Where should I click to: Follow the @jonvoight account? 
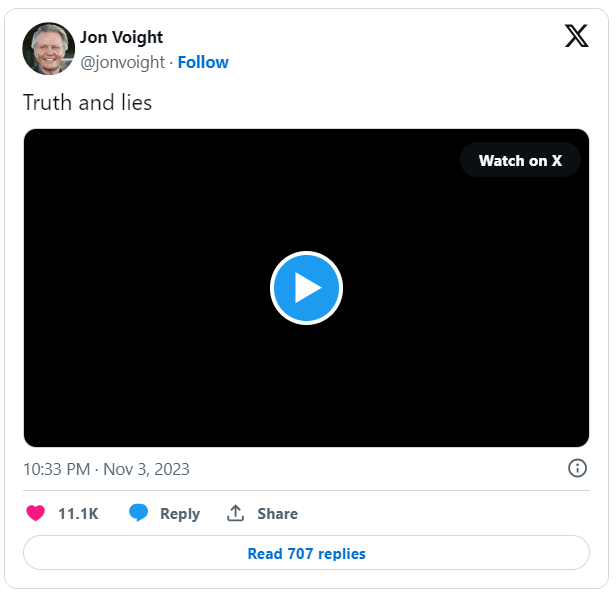(203, 62)
